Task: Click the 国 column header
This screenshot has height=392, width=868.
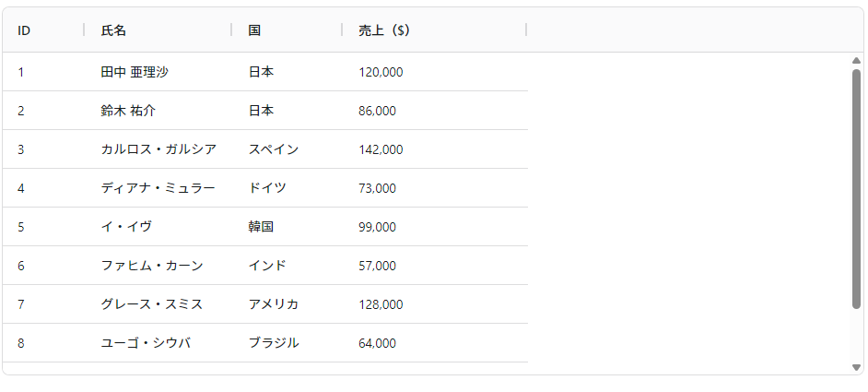Action: click(x=287, y=30)
